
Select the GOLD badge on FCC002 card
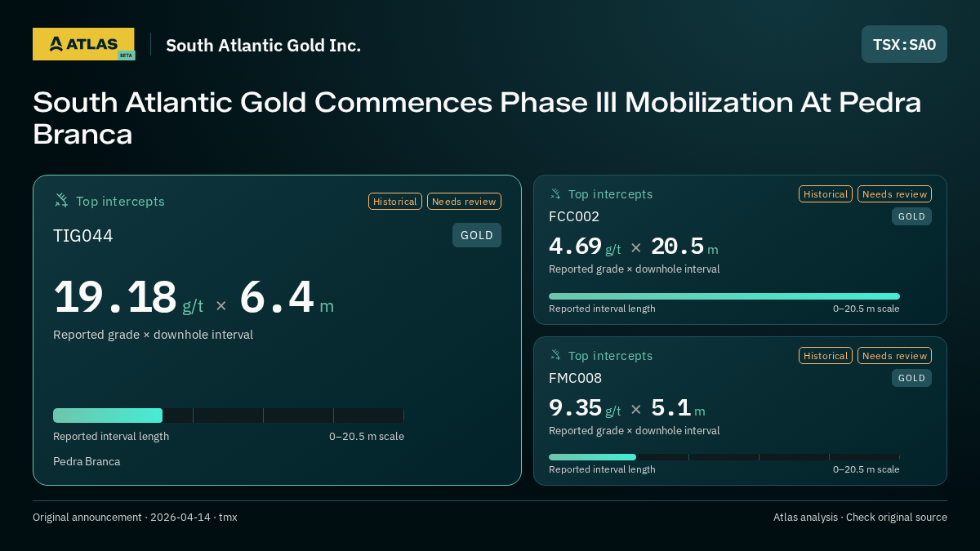(911, 216)
